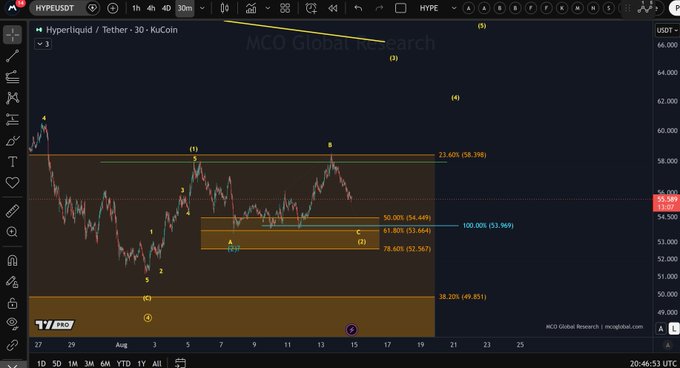Set date range to 5D
Image resolution: width=680 pixels, height=368 pixels.
pos(57,364)
